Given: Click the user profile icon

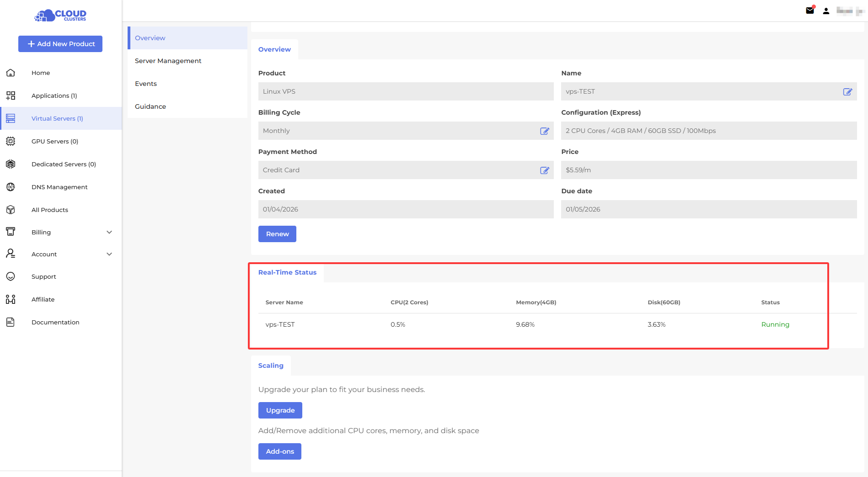Looking at the screenshot, I should pos(826,11).
